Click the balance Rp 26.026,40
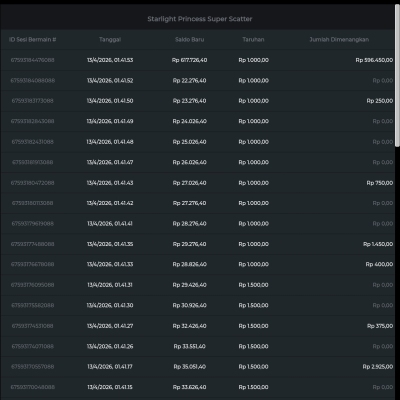The image size is (400, 400). [x=189, y=162]
